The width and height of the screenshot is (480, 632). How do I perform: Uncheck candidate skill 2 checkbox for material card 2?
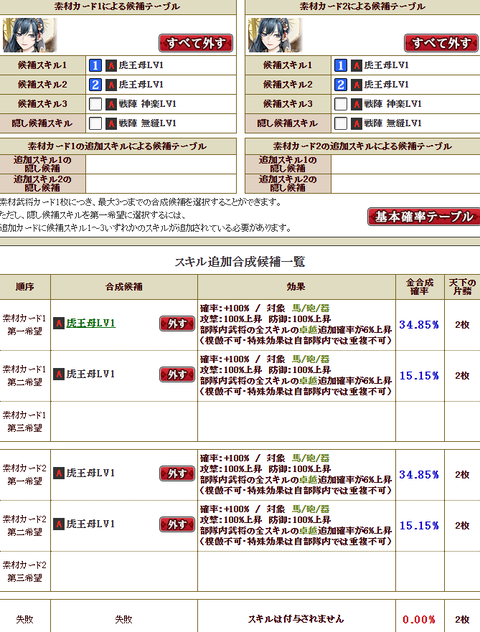pos(341,85)
